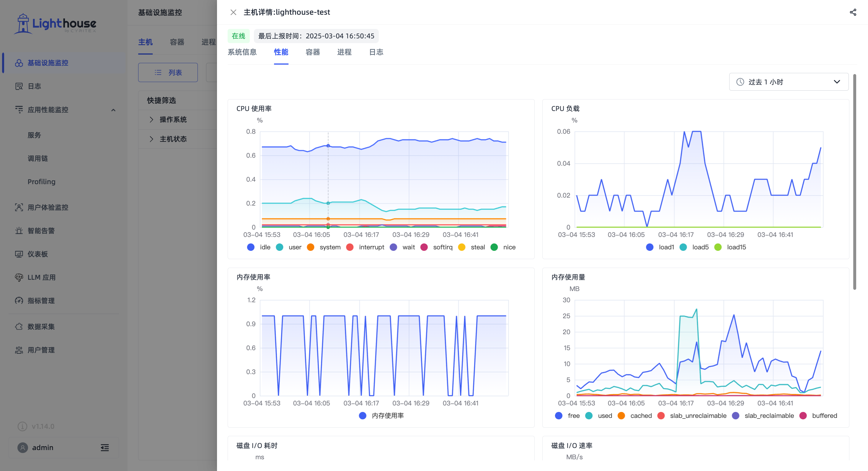The height and width of the screenshot is (471, 868).
Task: Close the host detail panel
Action: pos(233,12)
